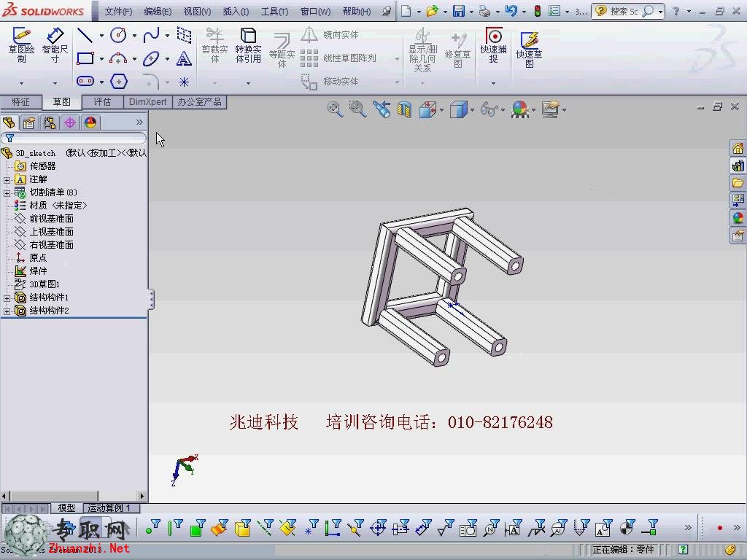Click the Section View icon
Screen dimensions: 747x560
[404, 110]
